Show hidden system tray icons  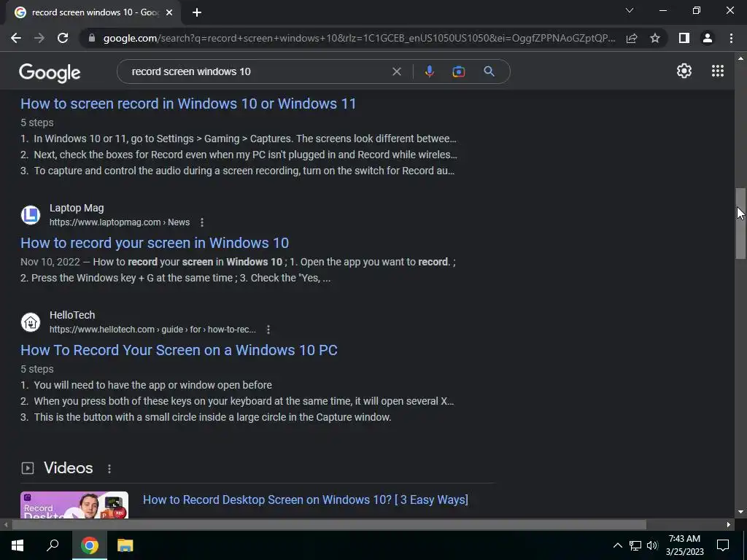[617, 545]
